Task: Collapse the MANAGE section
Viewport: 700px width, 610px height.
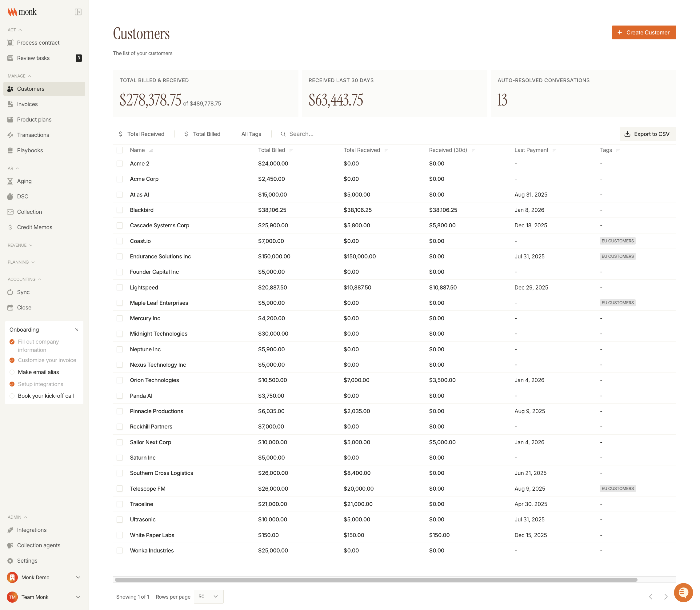Action: click(19, 76)
